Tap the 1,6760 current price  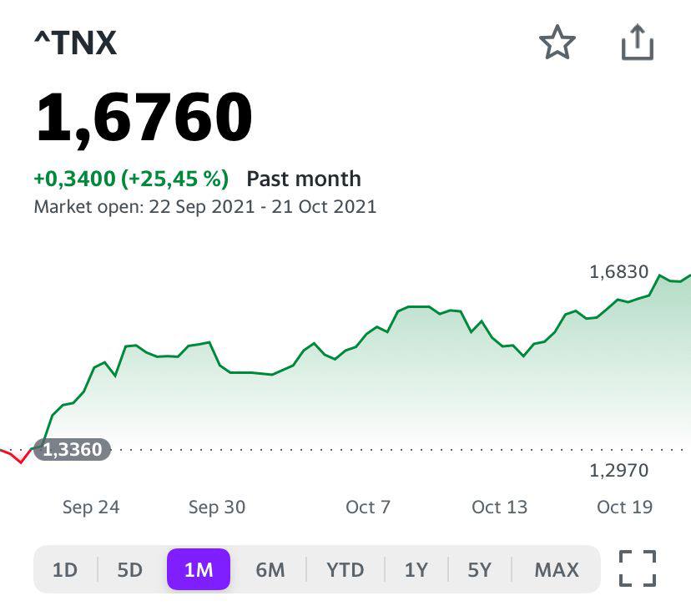tap(144, 118)
